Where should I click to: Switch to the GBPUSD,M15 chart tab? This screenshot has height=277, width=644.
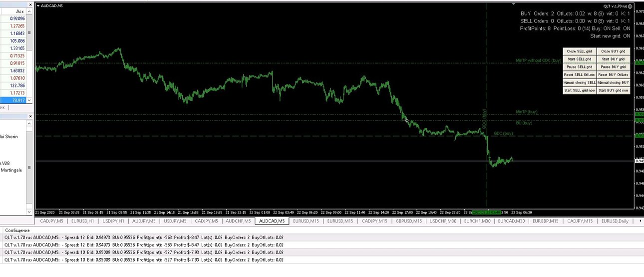(409, 221)
